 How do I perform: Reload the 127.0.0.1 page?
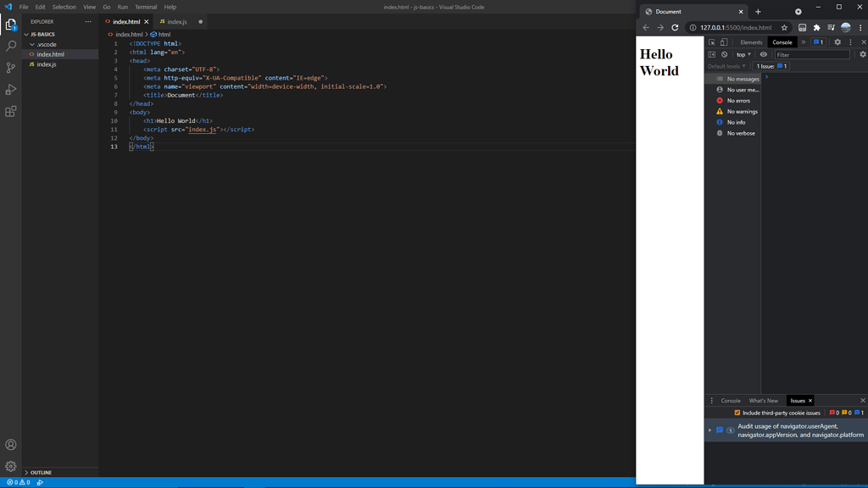pos(675,28)
